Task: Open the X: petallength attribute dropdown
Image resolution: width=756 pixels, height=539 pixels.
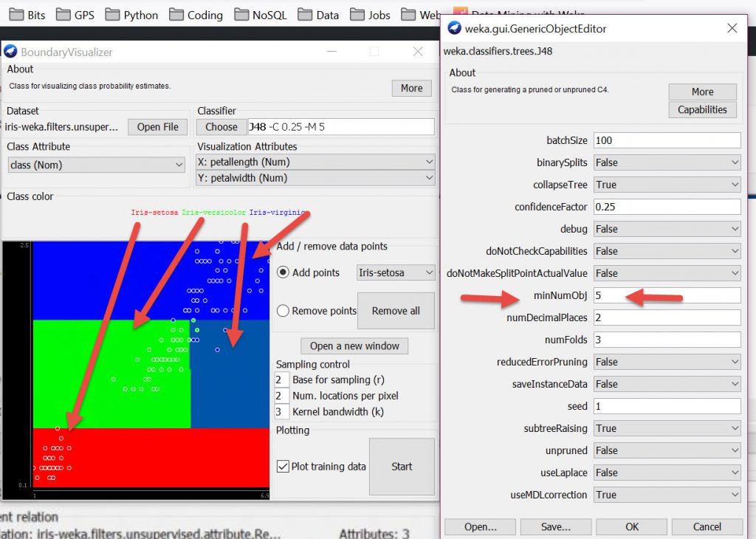Action: click(x=316, y=162)
